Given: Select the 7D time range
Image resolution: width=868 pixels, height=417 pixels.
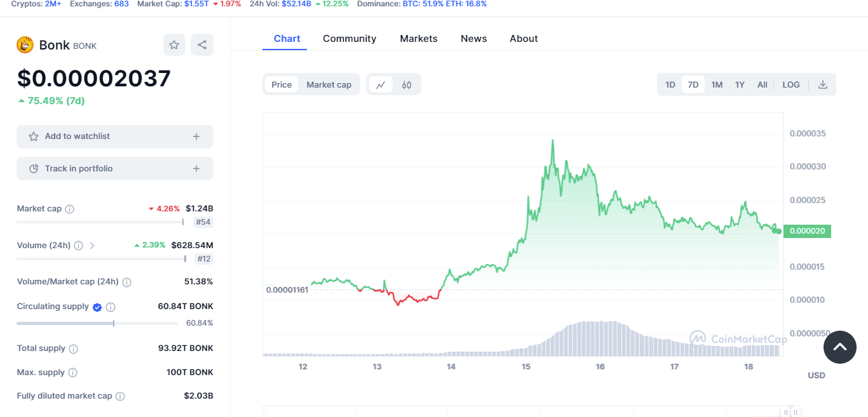Looking at the screenshot, I should [x=693, y=84].
